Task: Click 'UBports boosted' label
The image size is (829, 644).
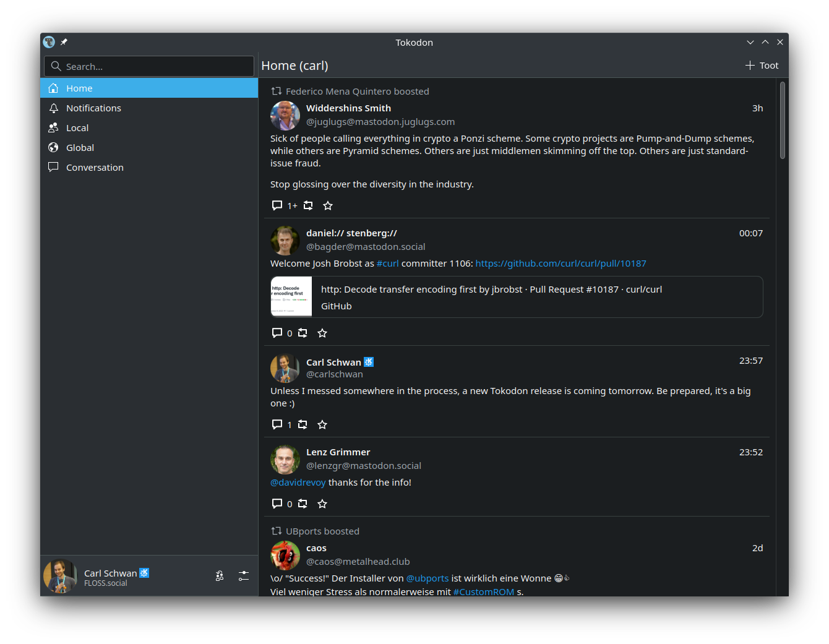Action: (x=322, y=531)
